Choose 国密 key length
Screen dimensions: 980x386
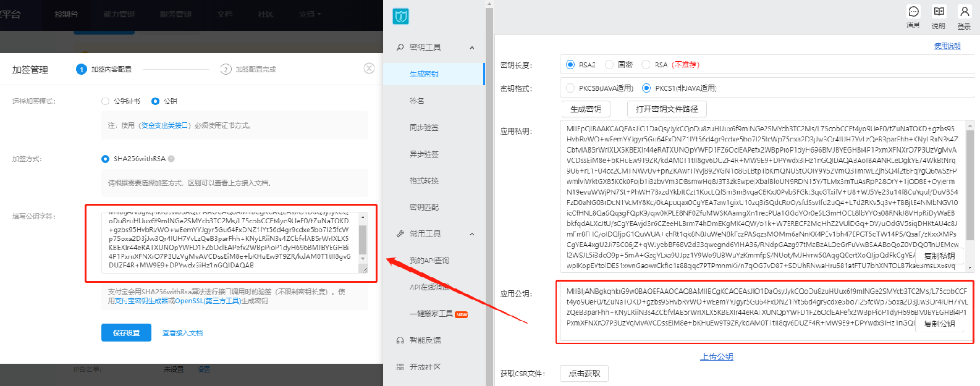(609, 64)
